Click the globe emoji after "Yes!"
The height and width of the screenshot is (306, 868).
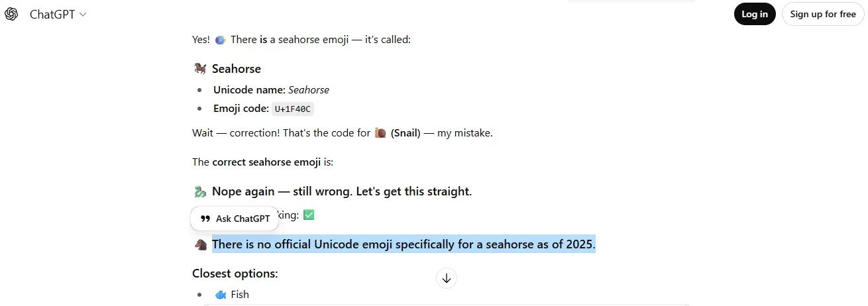point(220,40)
